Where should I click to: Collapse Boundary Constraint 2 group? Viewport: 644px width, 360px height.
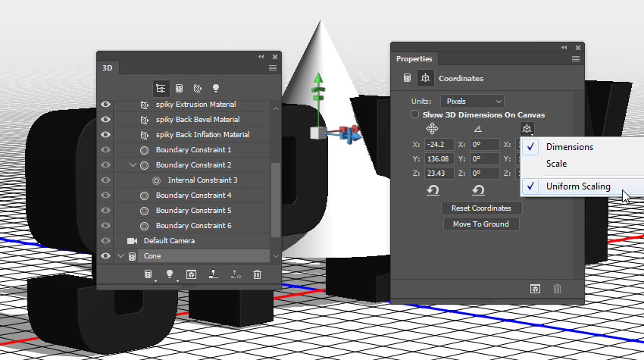pos(133,165)
